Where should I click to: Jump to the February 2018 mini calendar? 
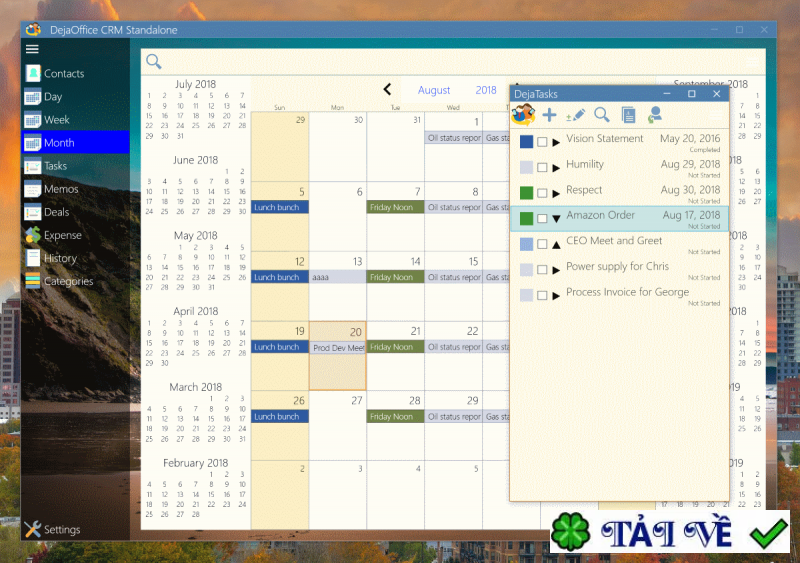pos(195,462)
